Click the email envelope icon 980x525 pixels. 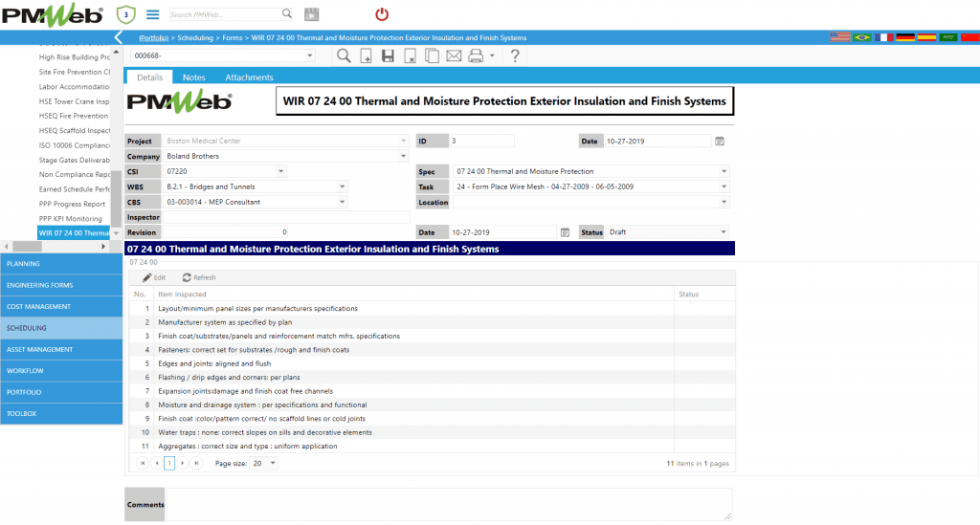(x=454, y=56)
